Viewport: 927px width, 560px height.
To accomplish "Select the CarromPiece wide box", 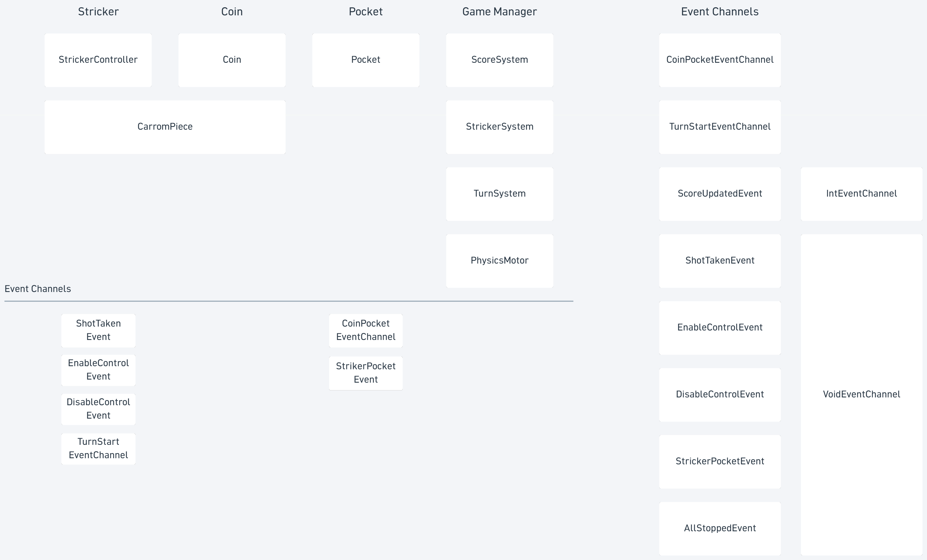I will 165,127.
